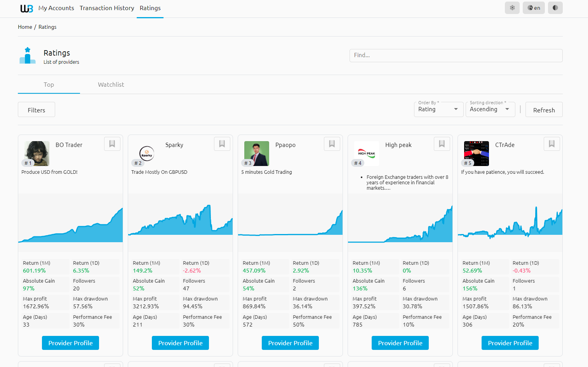Click Sparky logo avatar
Screen dimensions: 588x367
tap(147, 154)
